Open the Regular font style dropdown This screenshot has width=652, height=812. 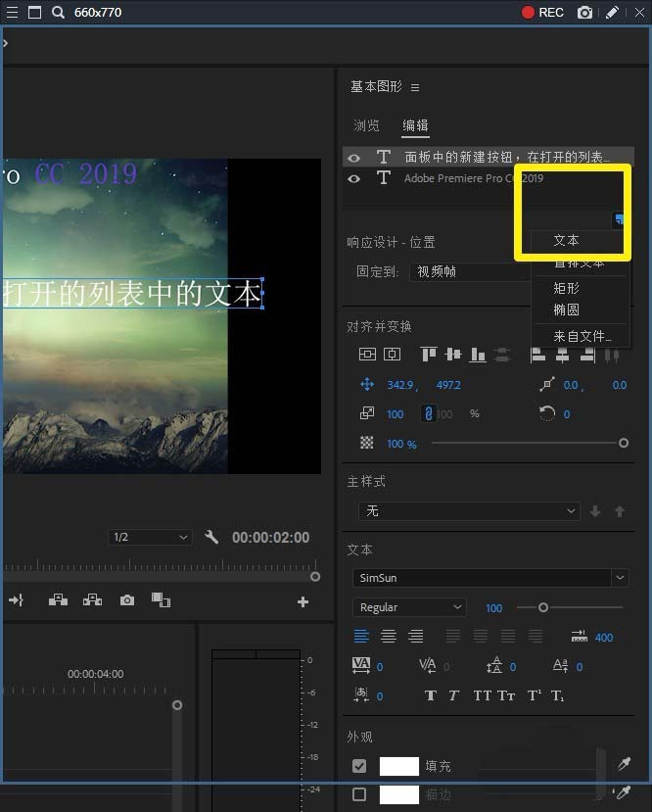(409, 607)
